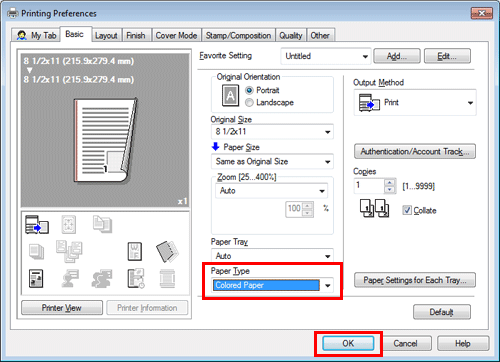The height and width of the screenshot is (362, 500).
Task: Switch to the Layout tab
Action: 106,35
